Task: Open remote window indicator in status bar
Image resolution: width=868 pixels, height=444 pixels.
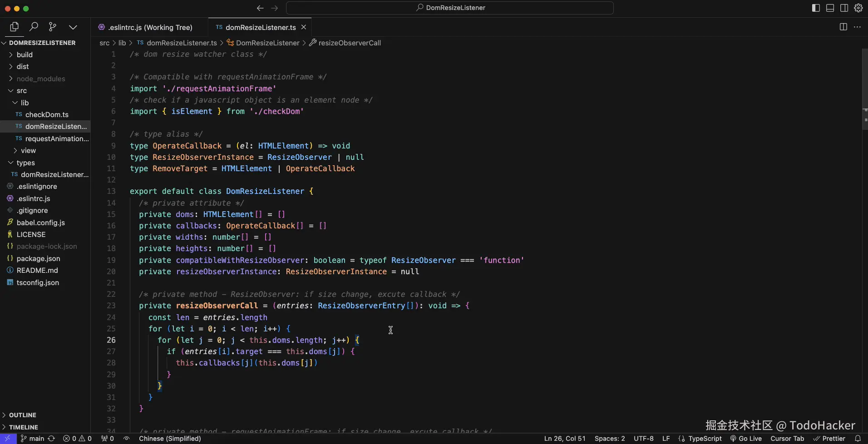Action: point(8,439)
